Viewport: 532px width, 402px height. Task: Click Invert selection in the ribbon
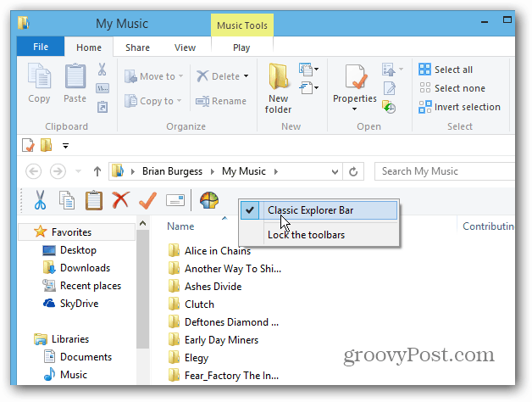pos(459,107)
